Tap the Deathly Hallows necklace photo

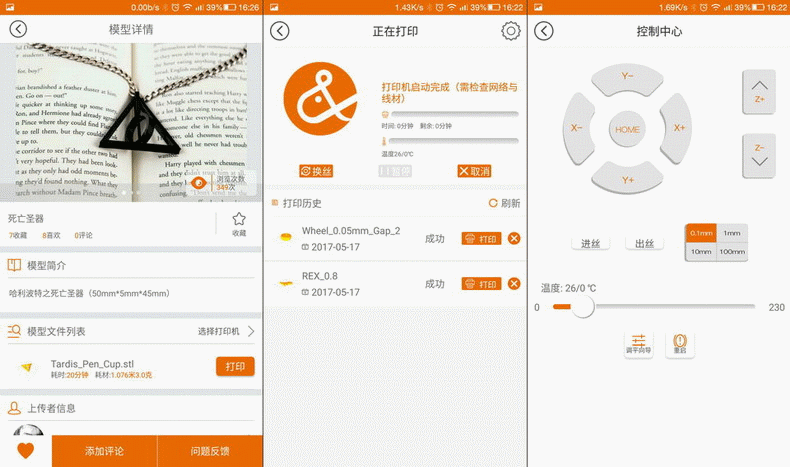tap(131, 122)
